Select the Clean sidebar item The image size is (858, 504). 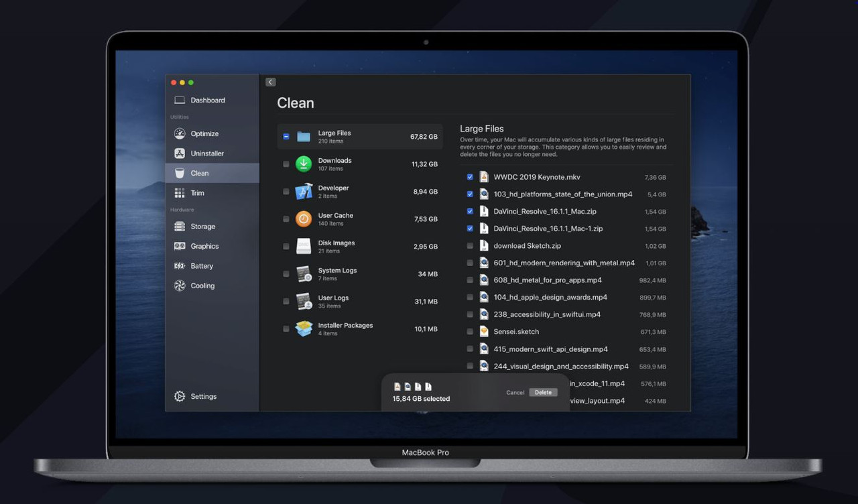point(212,173)
